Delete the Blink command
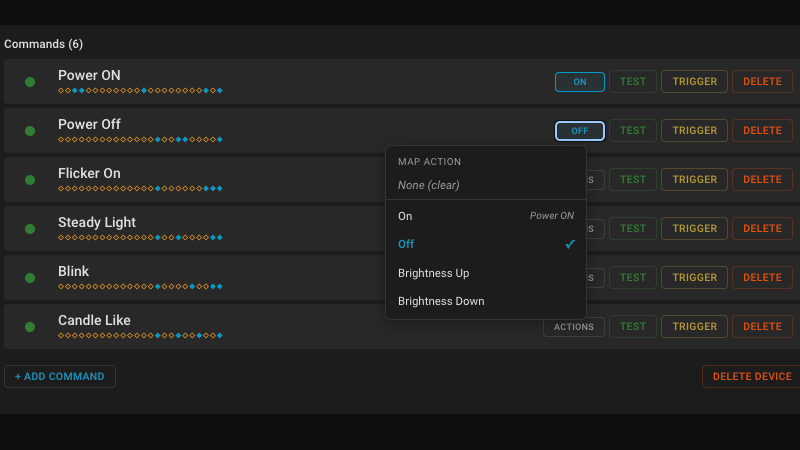Image resolution: width=800 pixels, height=450 pixels. (x=762, y=278)
